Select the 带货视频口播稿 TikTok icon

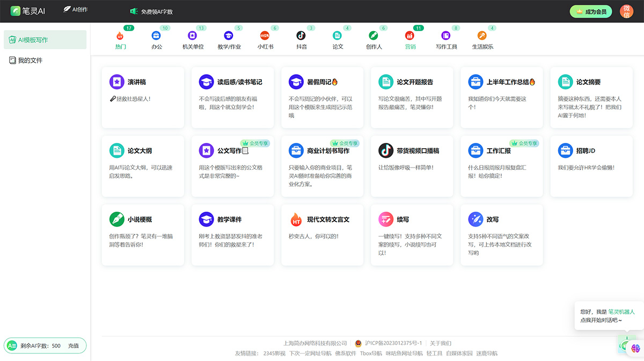386,150
